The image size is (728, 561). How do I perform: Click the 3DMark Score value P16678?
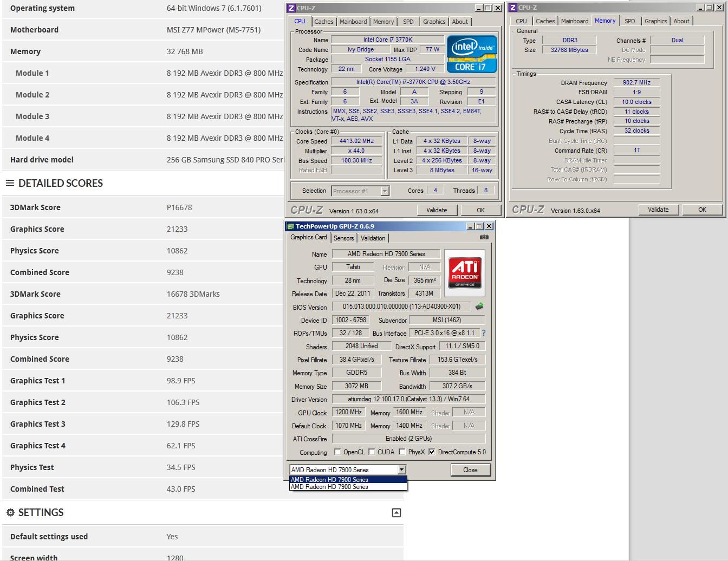[179, 207]
